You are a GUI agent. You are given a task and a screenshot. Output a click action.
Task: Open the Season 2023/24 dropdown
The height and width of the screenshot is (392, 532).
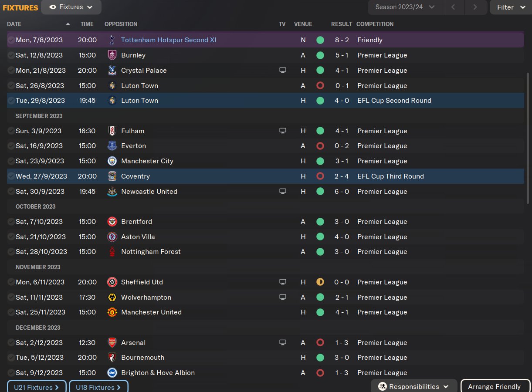pyautogui.click(x=405, y=7)
